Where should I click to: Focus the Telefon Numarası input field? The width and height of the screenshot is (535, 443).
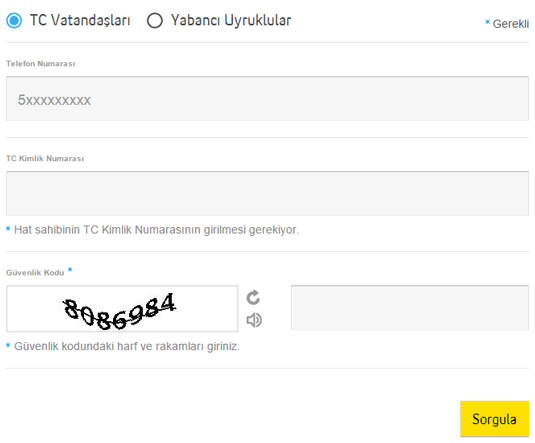click(268, 99)
